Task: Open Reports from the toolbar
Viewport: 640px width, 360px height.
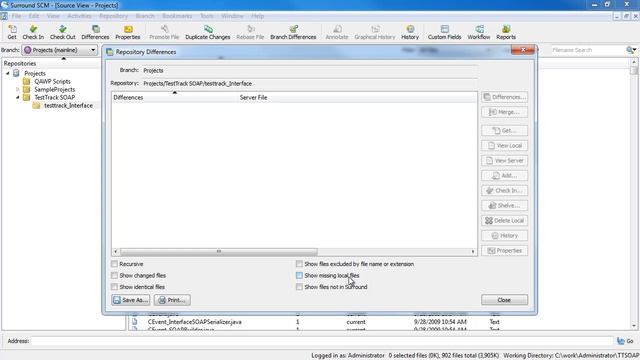Action: point(506,32)
